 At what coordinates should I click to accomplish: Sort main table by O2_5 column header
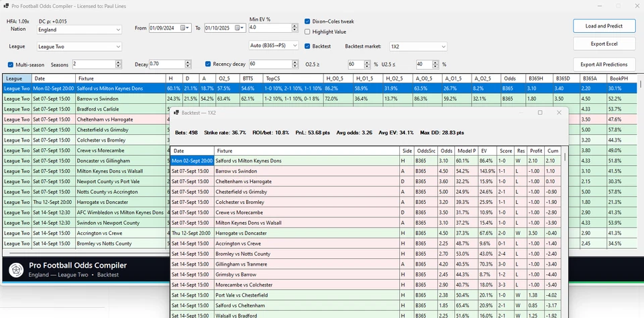pos(227,78)
